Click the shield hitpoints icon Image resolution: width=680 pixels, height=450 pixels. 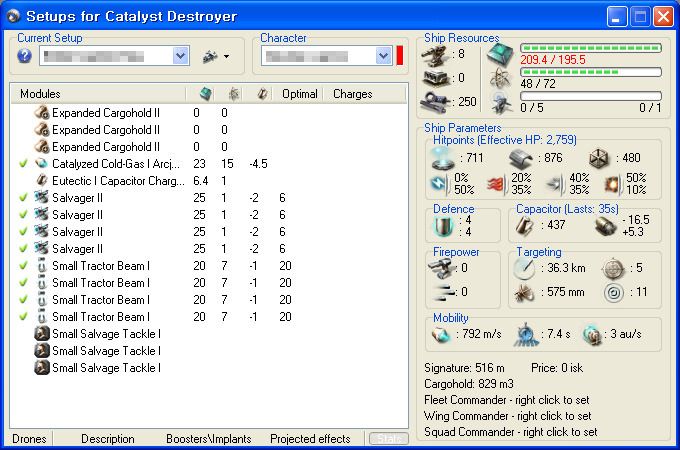(x=443, y=158)
